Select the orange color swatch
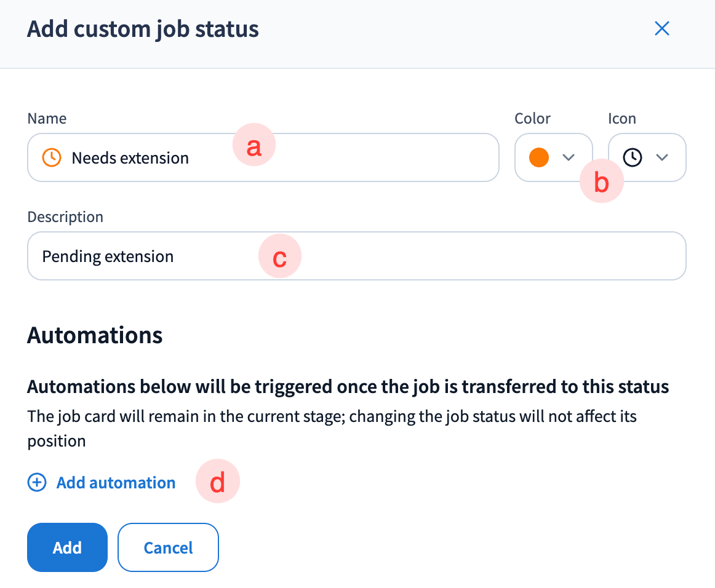The width and height of the screenshot is (715, 588). tap(538, 158)
